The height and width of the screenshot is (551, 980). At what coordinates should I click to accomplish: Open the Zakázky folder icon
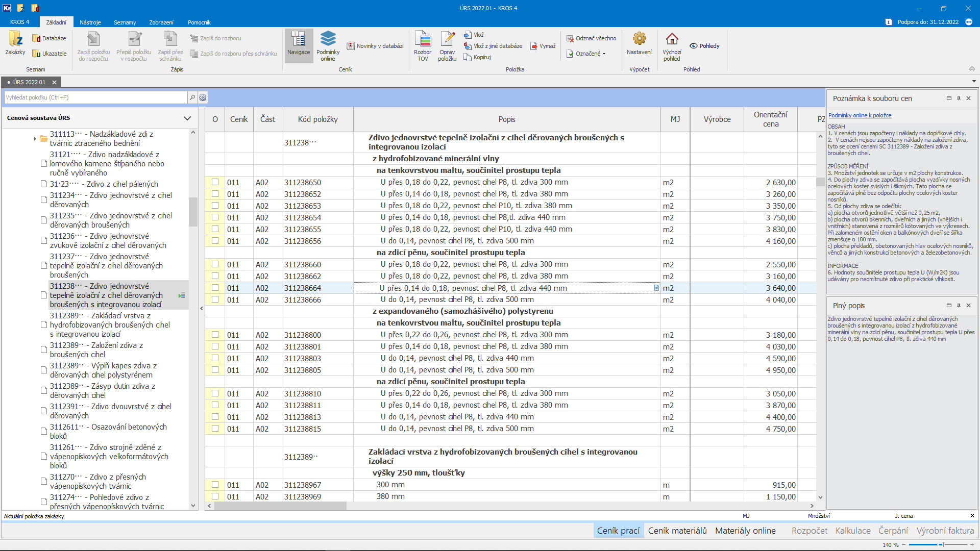coord(15,39)
